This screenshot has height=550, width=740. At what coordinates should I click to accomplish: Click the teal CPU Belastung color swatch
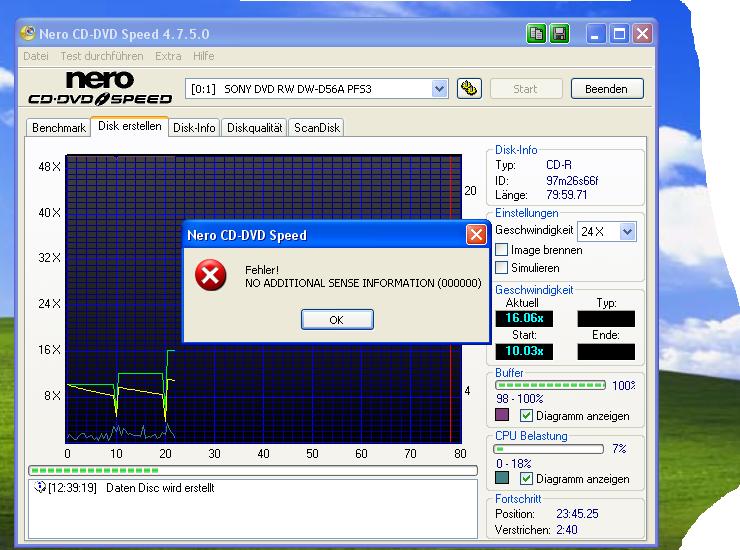point(502,478)
